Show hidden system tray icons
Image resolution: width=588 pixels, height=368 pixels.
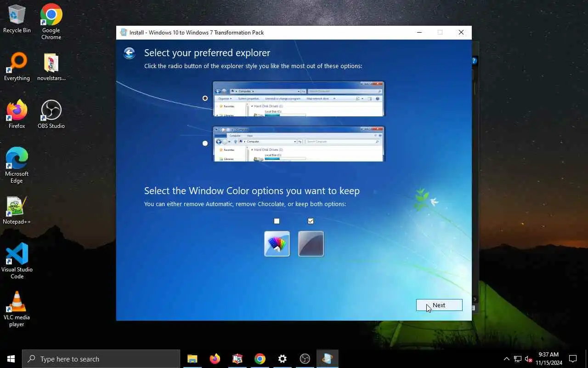[507, 359]
